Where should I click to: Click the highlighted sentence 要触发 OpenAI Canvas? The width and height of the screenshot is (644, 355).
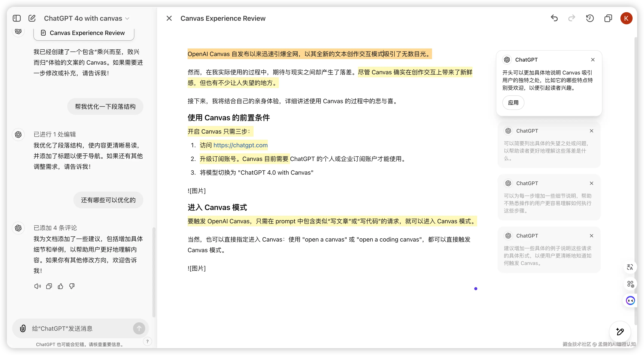tap(332, 221)
